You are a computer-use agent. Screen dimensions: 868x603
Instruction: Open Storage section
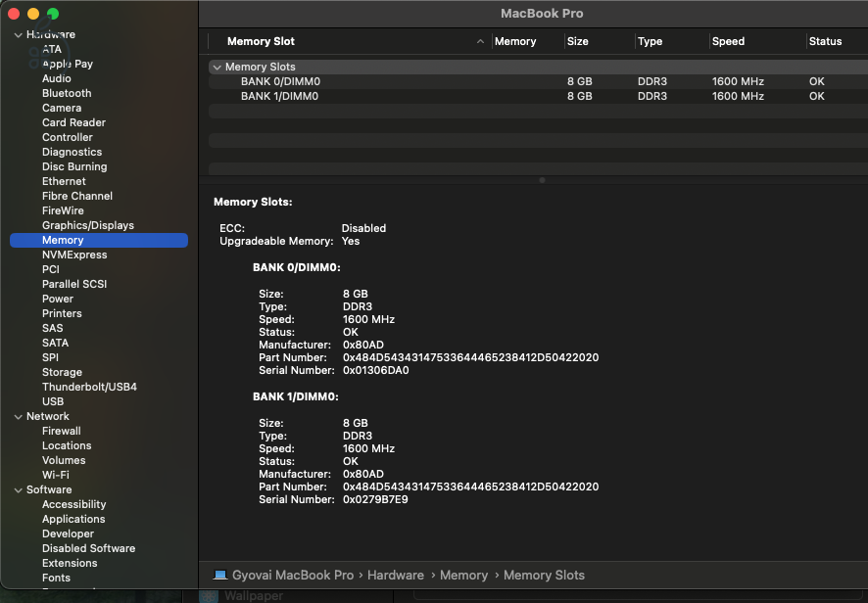(62, 372)
